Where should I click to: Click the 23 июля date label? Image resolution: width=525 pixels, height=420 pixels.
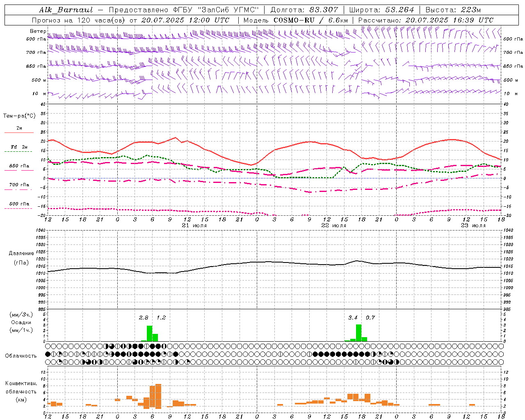[473, 226]
